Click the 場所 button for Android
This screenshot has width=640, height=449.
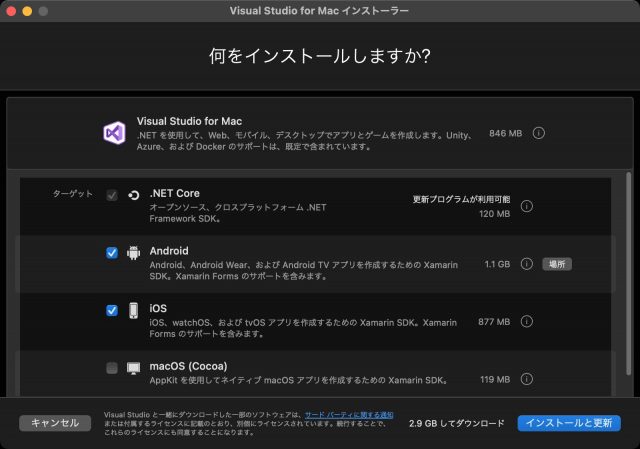(x=557, y=264)
